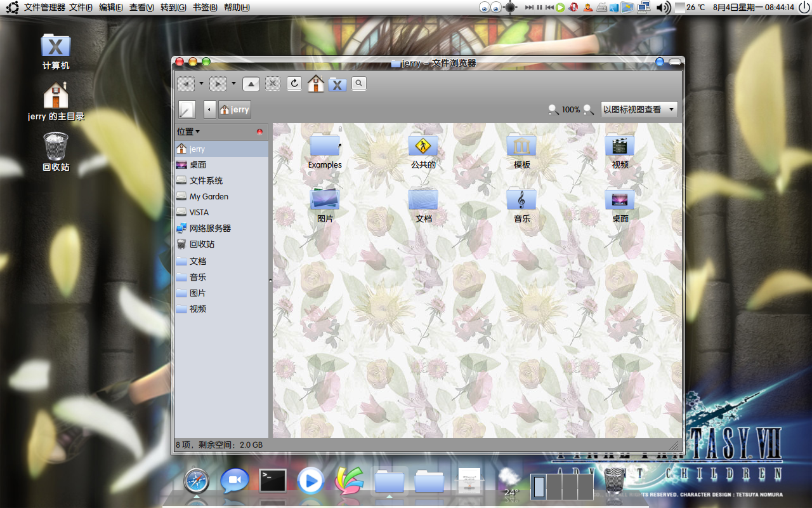Switch to first workspace in dock pager
This screenshot has width=812, height=508.
click(539, 487)
